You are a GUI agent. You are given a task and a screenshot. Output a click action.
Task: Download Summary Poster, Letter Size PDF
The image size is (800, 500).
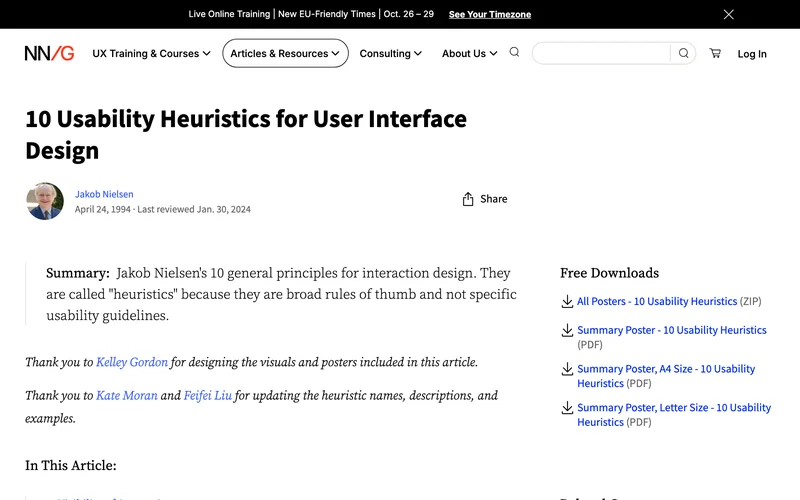[x=674, y=415]
